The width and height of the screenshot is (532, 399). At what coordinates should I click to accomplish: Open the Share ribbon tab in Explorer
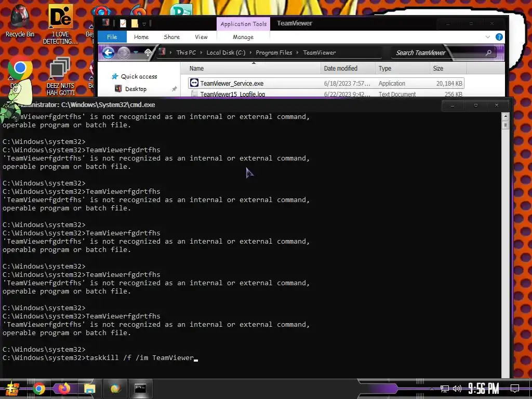pos(171,37)
